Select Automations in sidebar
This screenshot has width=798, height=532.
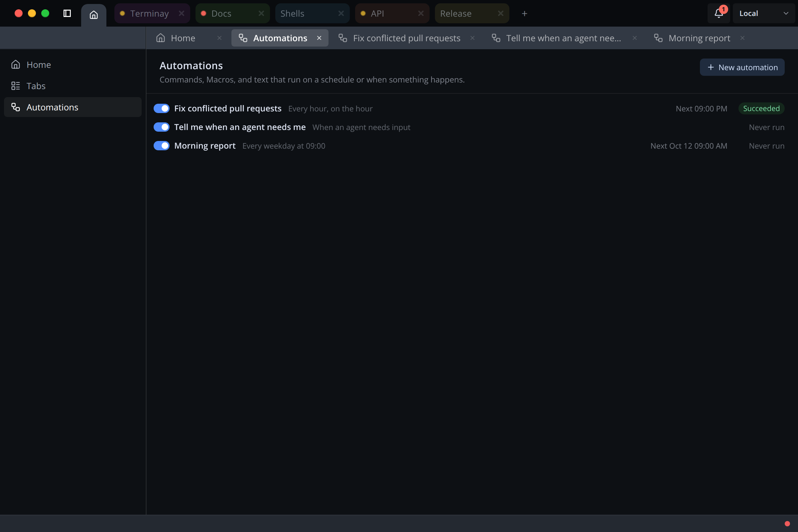[x=72, y=107]
